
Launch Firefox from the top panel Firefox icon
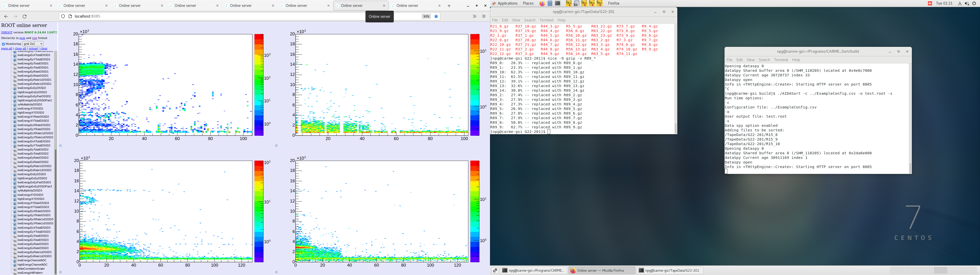pos(542,3)
